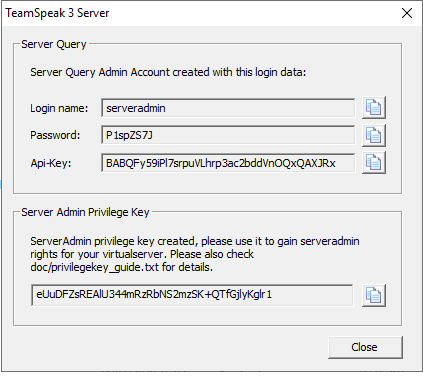Image resolution: width=423 pixels, height=377 pixels.
Task: Copy the server admin privilege key
Action: coord(374,295)
